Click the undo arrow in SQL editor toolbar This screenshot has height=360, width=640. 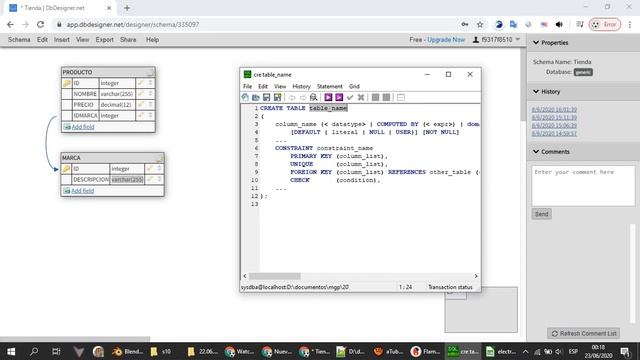point(292,98)
